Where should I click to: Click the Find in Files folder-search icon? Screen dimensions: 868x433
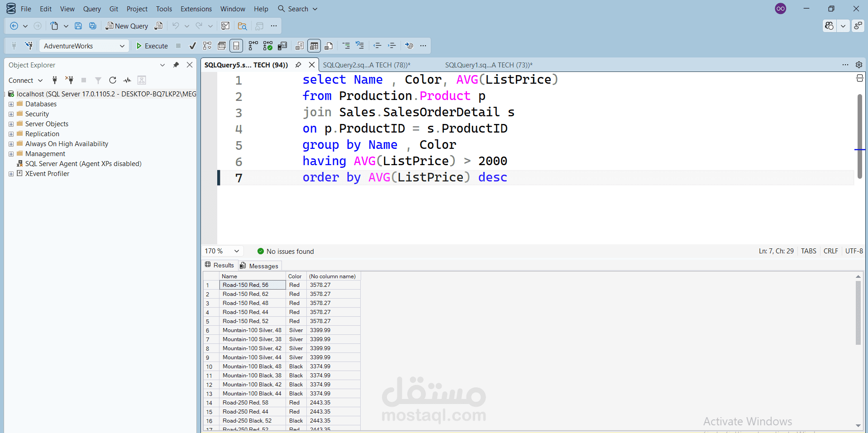click(242, 26)
